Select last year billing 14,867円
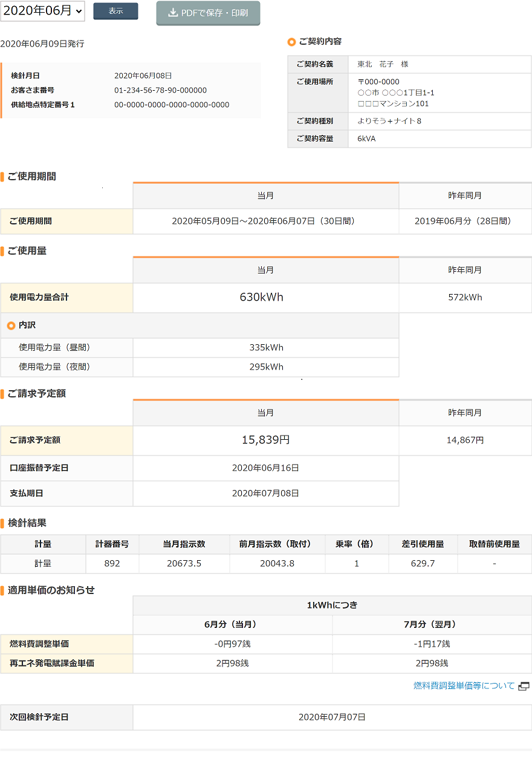Viewport: 532px width, 761px height. pos(465,440)
